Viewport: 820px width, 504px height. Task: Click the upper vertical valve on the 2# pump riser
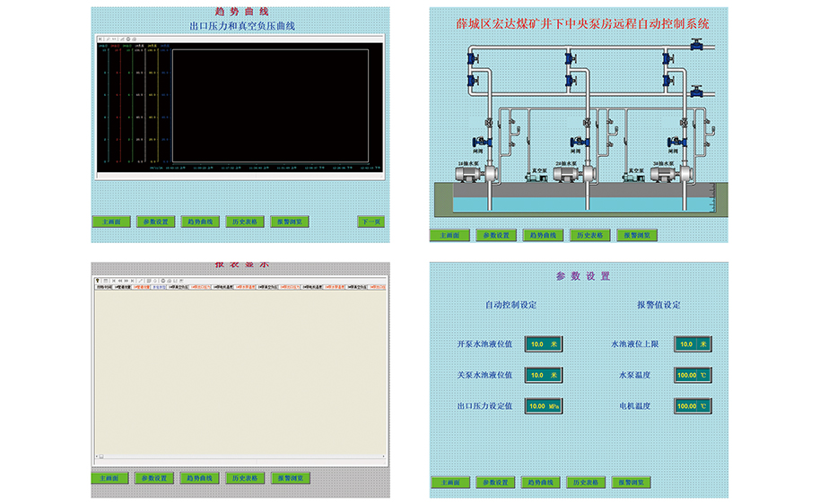point(571,58)
